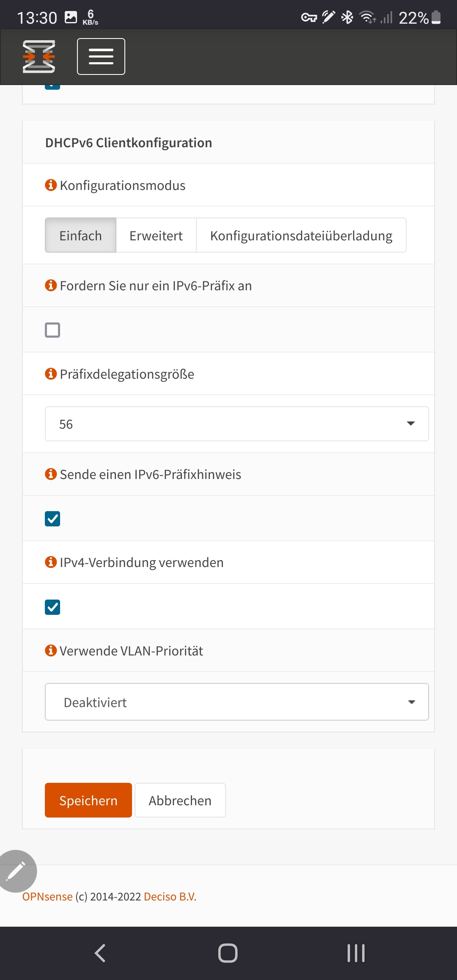Viewport: 457px width, 980px height.
Task: Click the Abbrechen button
Action: click(x=180, y=800)
